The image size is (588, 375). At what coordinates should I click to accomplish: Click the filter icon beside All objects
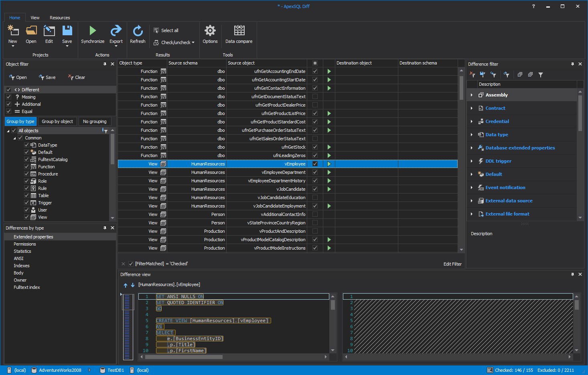tap(105, 131)
